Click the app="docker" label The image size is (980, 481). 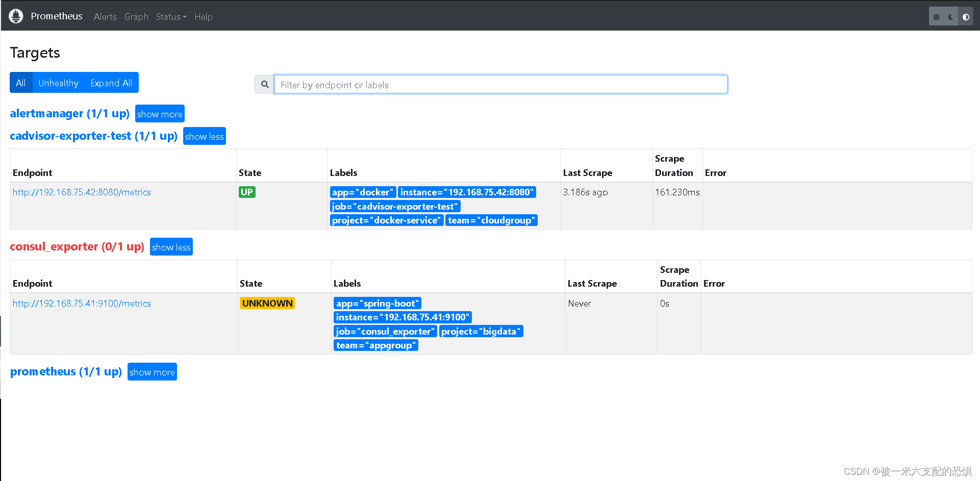pos(363,192)
